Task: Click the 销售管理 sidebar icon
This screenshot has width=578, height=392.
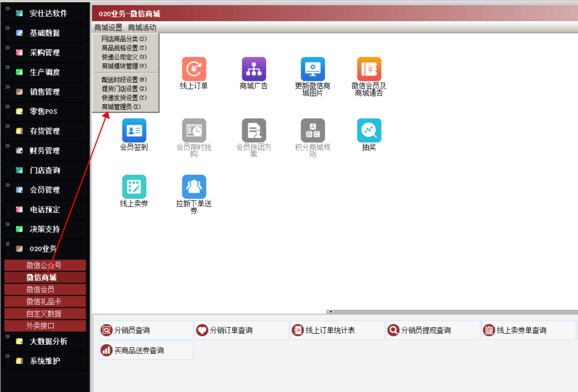Action: point(19,91)
